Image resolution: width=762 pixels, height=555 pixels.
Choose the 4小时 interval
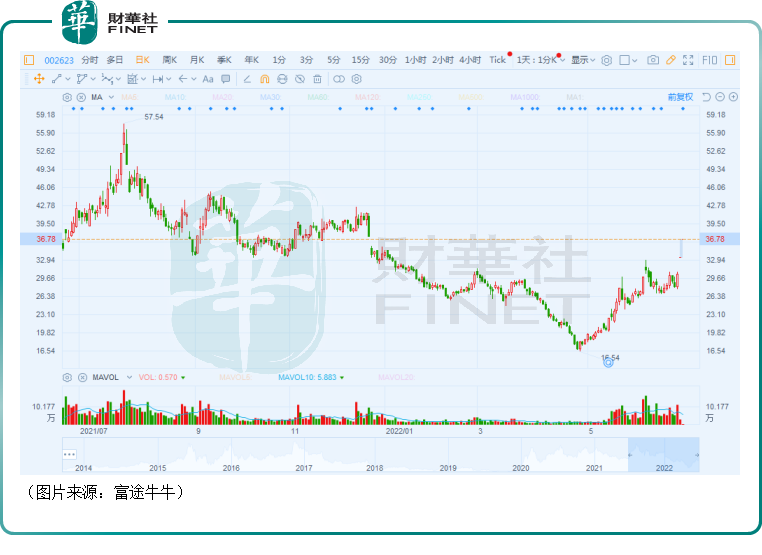[470, 60]
